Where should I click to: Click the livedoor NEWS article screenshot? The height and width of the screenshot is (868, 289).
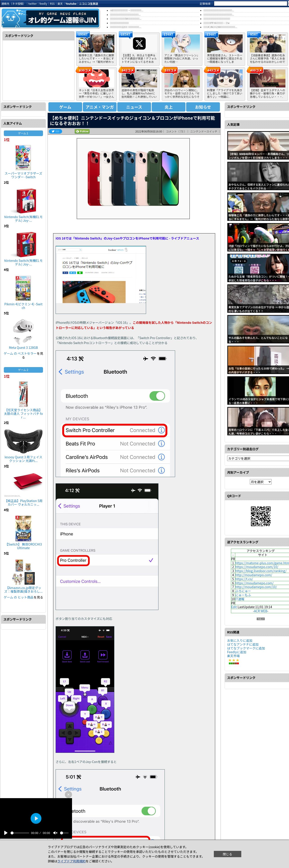coord(101,280)
